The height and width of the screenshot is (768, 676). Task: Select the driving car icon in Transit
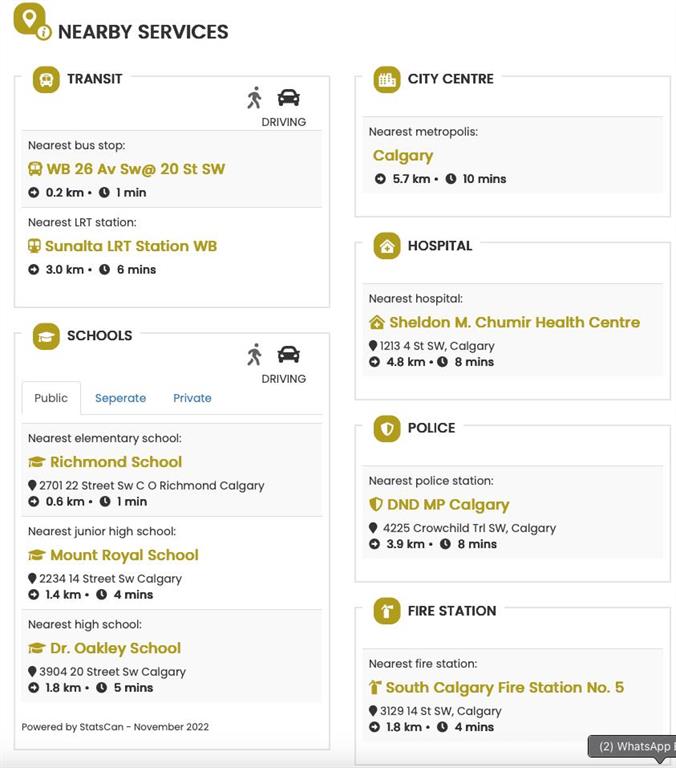point(288,97)
